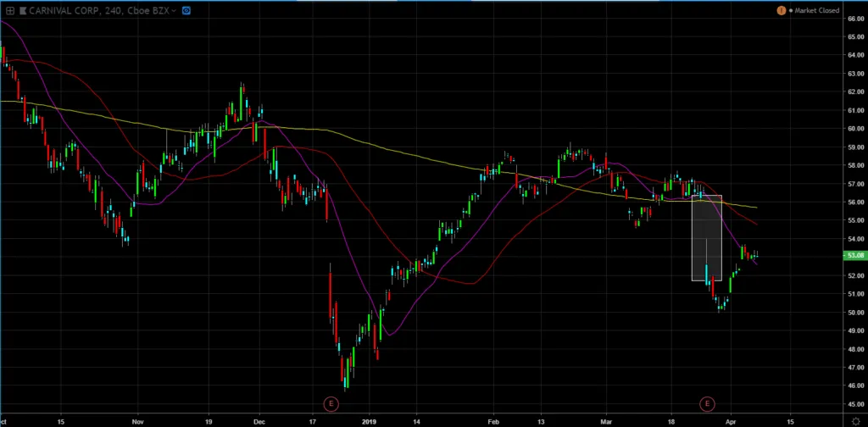The image size is (868, 427).
Task: Click the 50.00 price axis label
Action: tap(855, 312)
